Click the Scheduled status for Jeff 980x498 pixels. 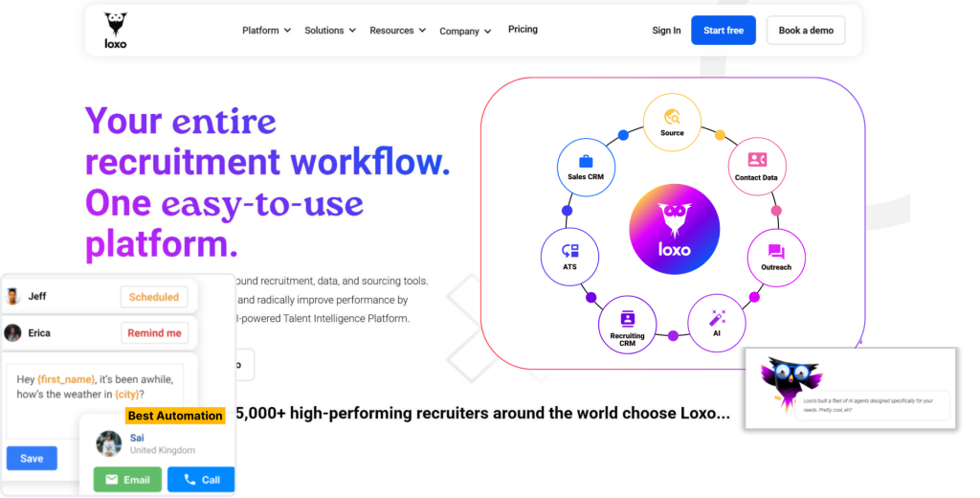154,297
